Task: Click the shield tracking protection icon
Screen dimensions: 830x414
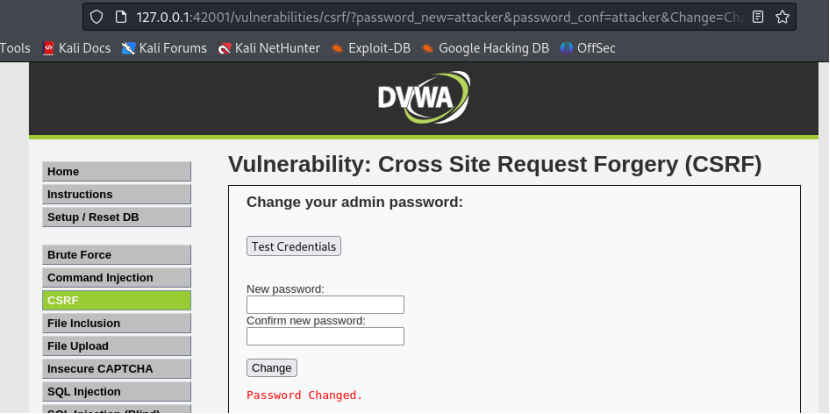Action: click(96, 17)
